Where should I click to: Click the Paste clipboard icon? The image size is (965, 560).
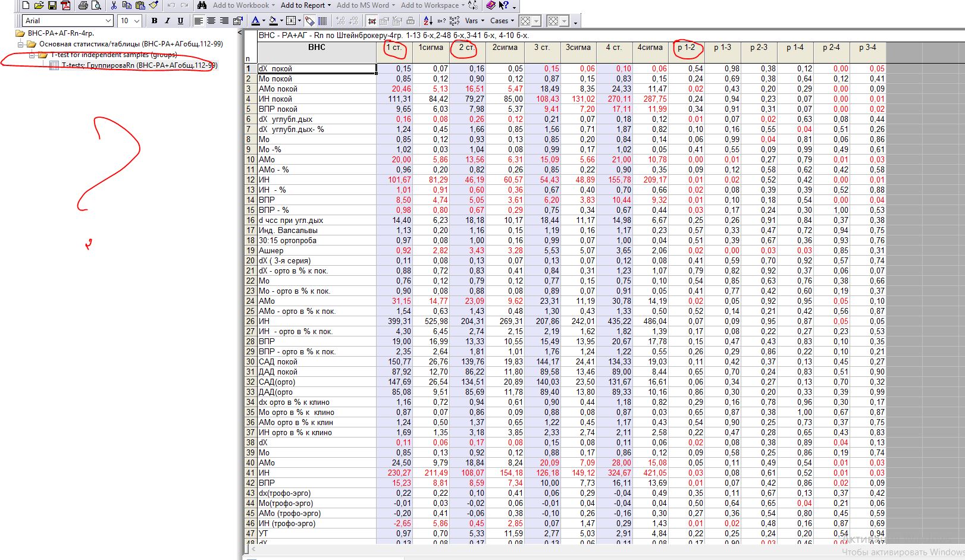[140, 5]
